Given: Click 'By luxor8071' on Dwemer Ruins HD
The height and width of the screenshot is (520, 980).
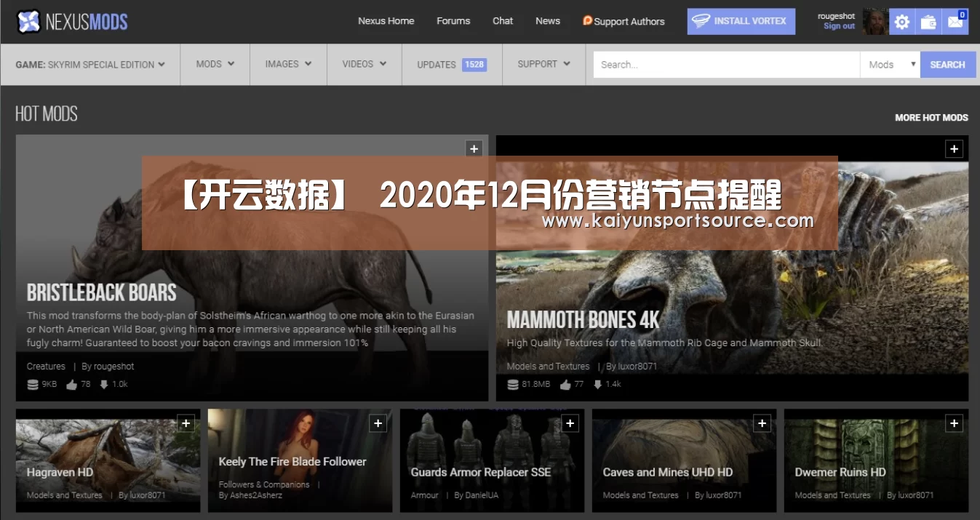Looking at the screenshot, I should pyautogui.click(x=910, y=495).
